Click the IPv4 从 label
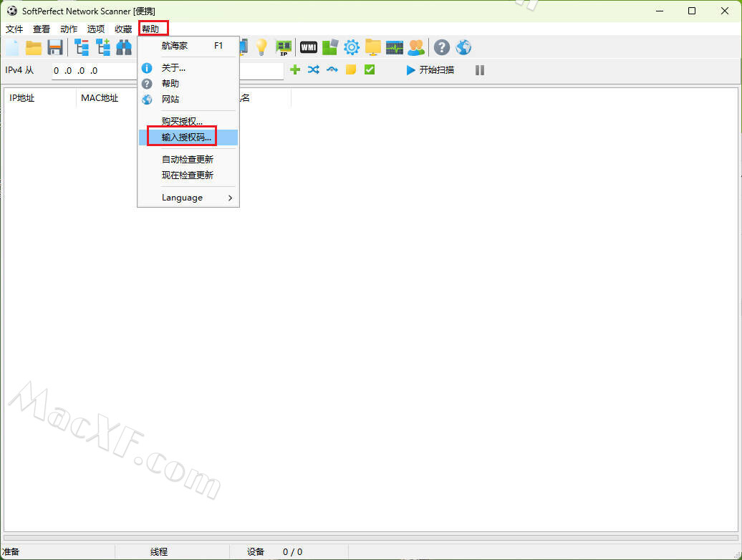 point(19,70)
